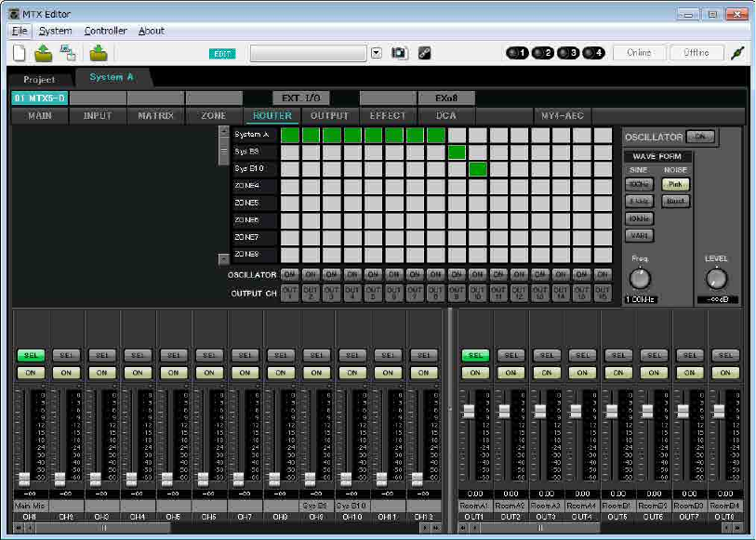Viewport: 756px width, 540px height.
Task: Click the green connection plug icon
Action: coord(736,53)
